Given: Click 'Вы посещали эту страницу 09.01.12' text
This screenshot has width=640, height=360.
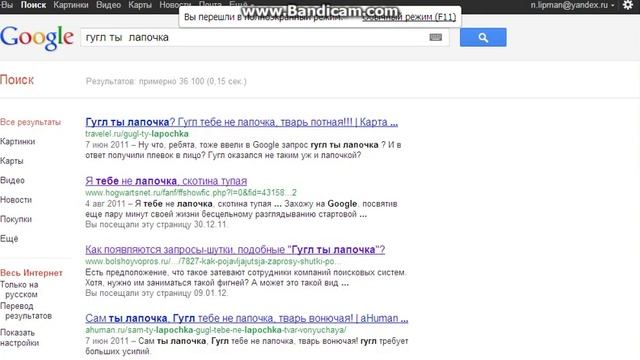Looking at the screenshot, I should pos(156,293).
